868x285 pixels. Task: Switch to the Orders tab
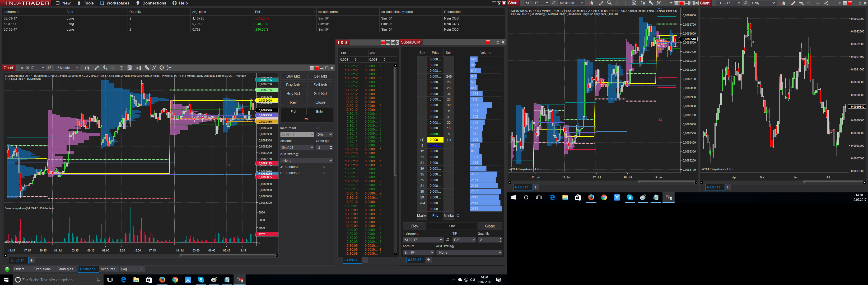pos(19,269)
